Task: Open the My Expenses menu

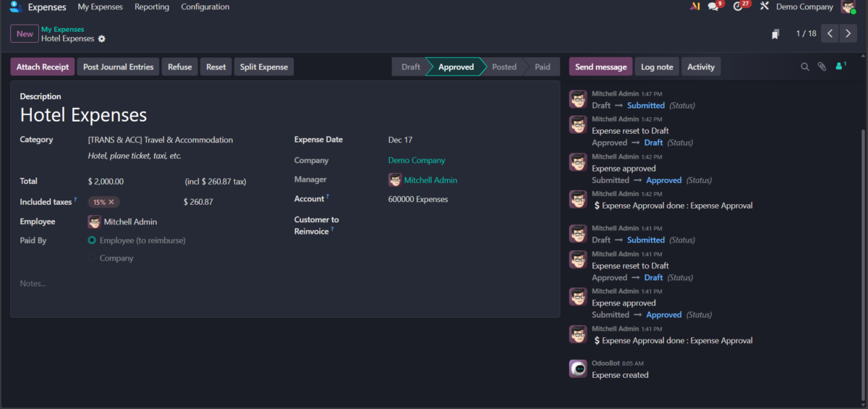Action: coord(100,7)
